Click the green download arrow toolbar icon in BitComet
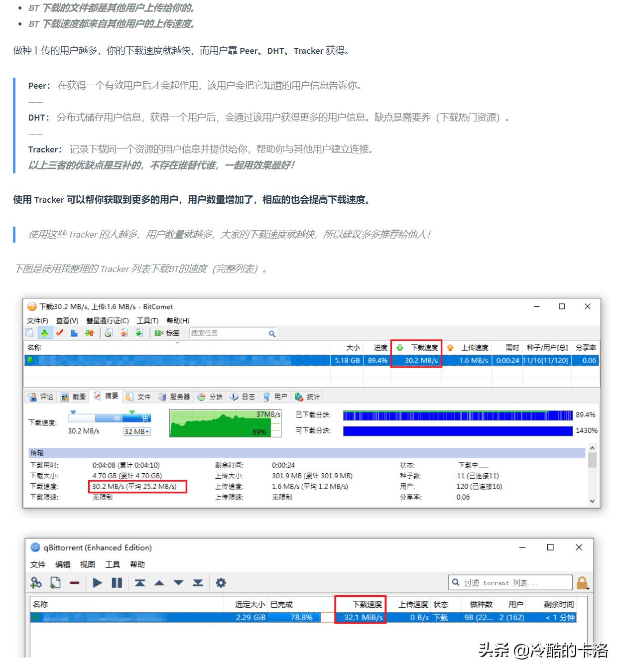Image resolution: width=622 pixels, height=672 pixels. (44, 333)
